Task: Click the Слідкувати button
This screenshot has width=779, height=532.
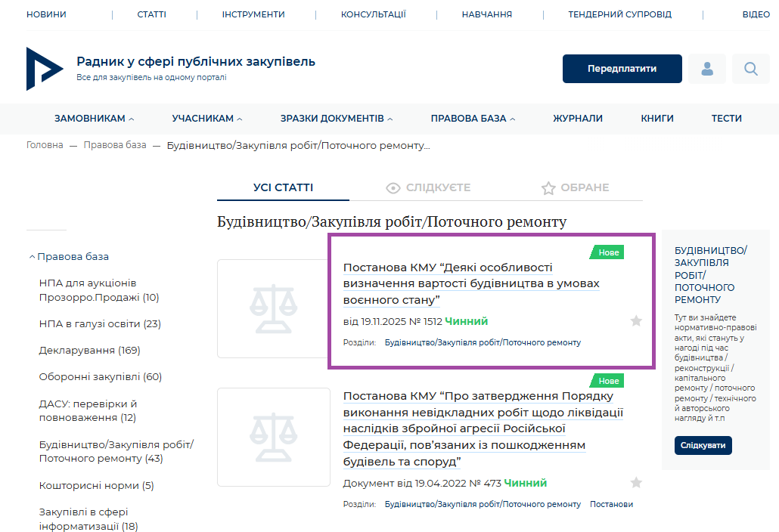Action: point(703,445)
